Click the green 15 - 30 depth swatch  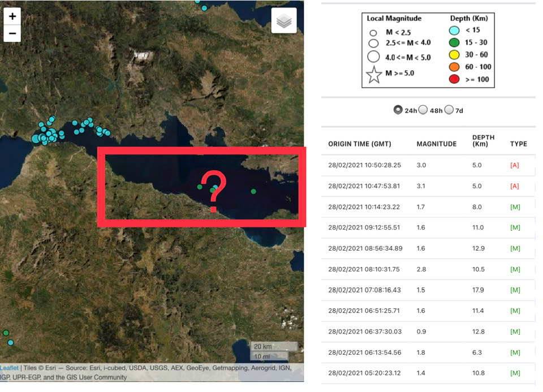tap(454, 42)
